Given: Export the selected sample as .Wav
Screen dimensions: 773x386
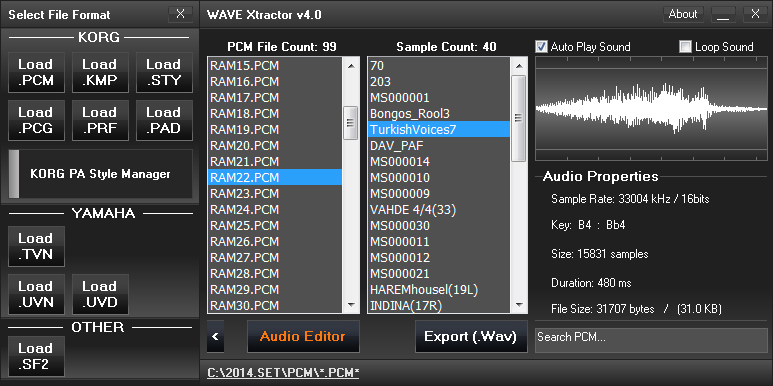Looking at the screenshot, I should pos(471,337).
